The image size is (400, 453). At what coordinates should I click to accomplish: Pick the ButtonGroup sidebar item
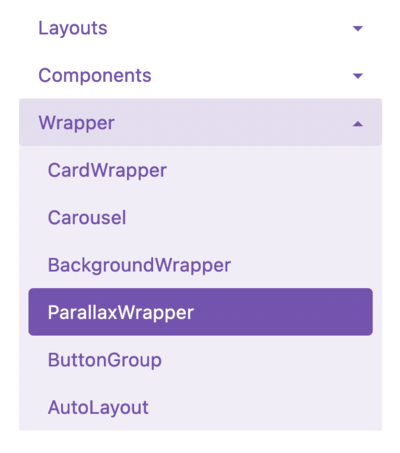tap(105, 360)
